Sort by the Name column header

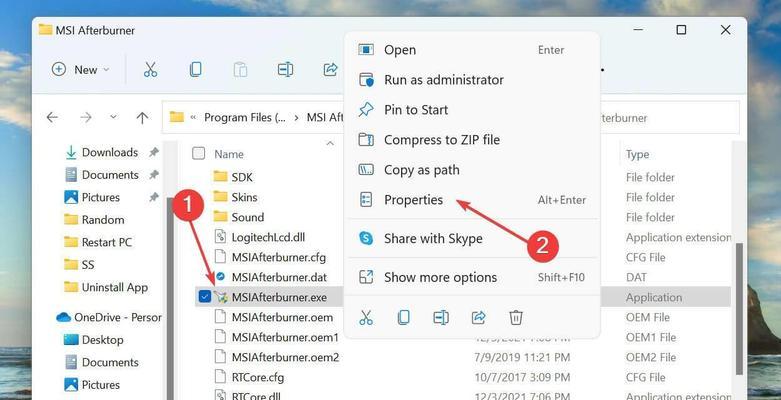click(x=229, y=154)
